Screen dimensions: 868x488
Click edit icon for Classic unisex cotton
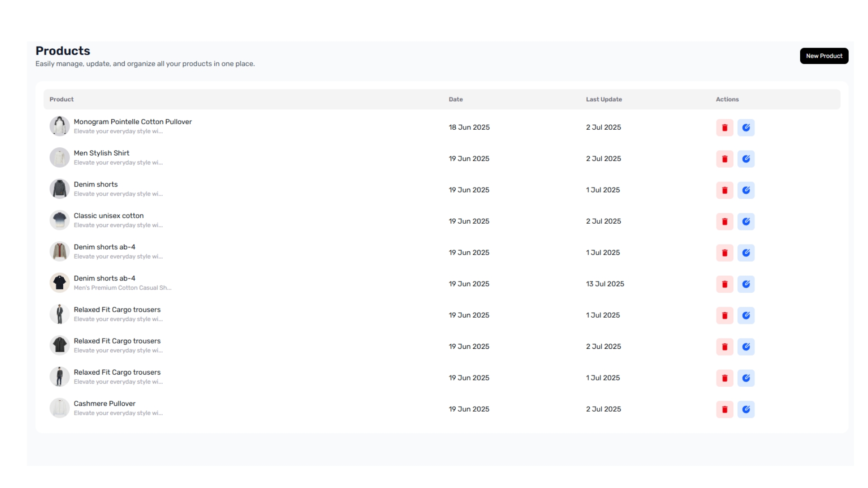tap(745, 221)
